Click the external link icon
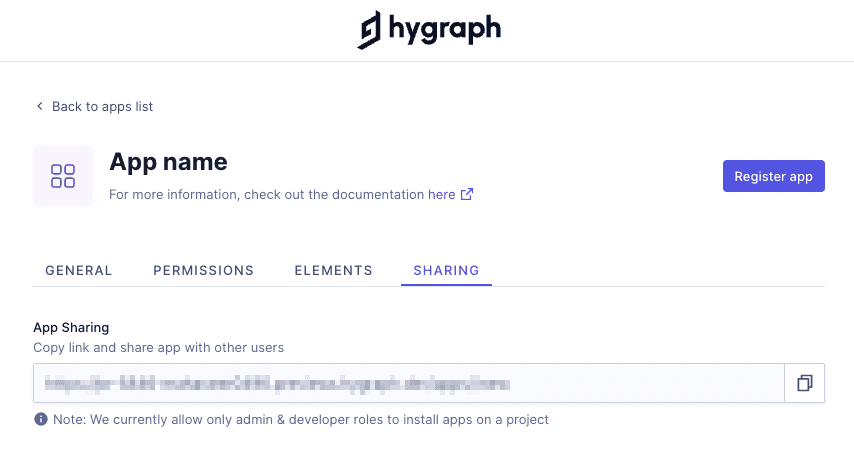The image size is (854, 453). pyautogui.click(x=466, y=195)
